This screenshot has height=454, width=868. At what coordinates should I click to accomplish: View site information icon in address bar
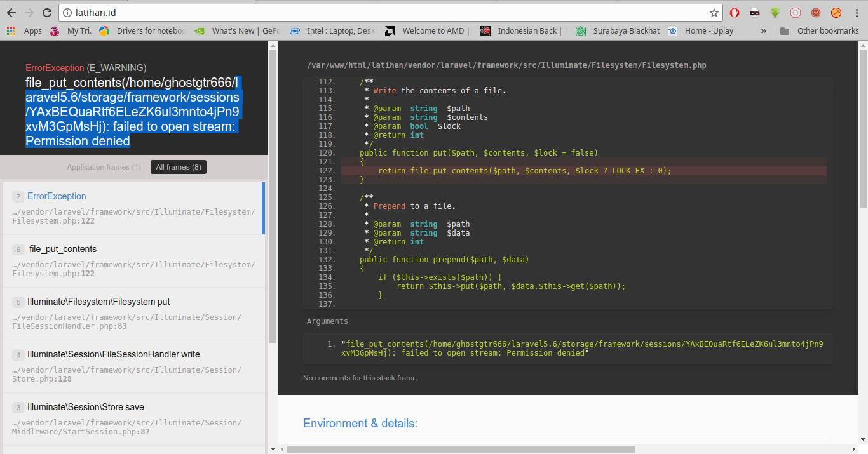click(67, 13)
